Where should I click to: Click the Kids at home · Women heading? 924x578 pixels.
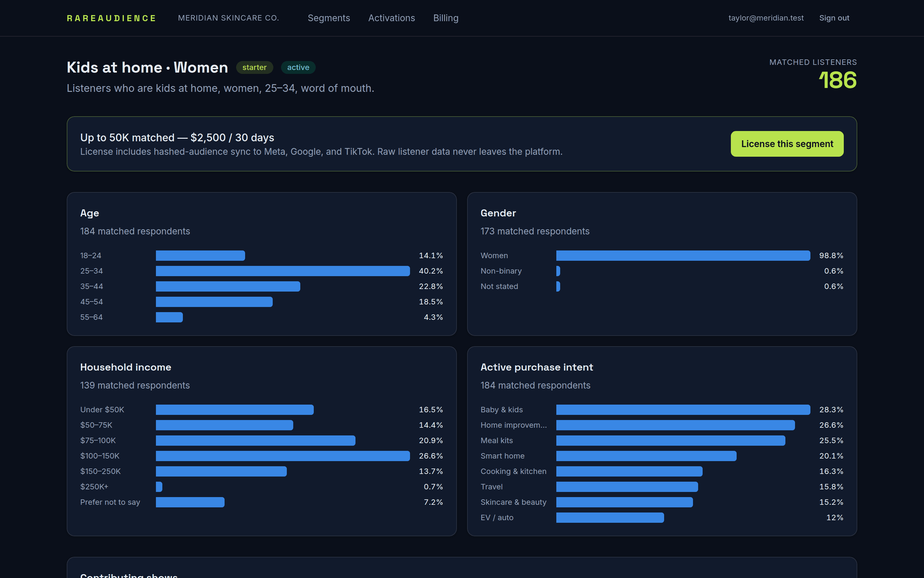pos(147,67)
